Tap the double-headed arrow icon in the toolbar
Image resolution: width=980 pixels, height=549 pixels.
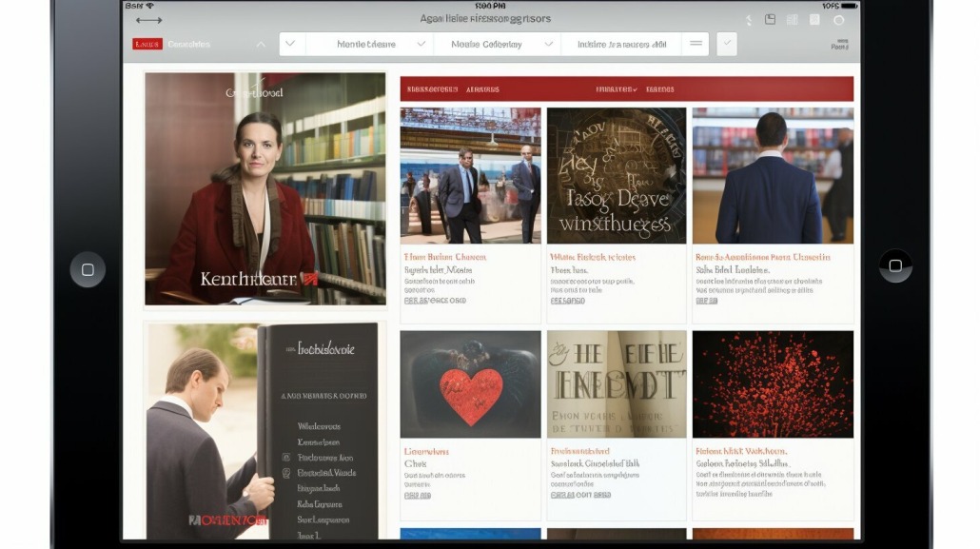point(148,20)
